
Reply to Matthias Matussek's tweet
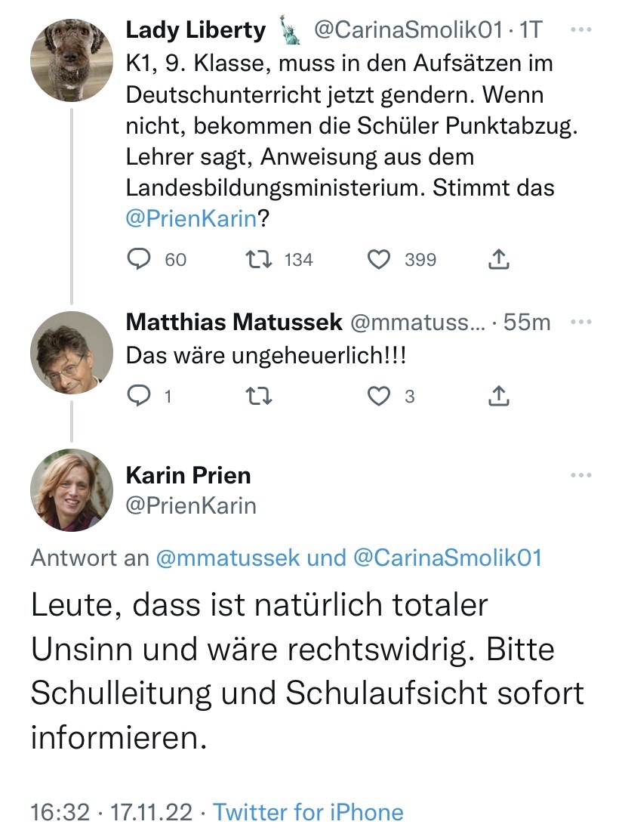(x=139, y=396)
